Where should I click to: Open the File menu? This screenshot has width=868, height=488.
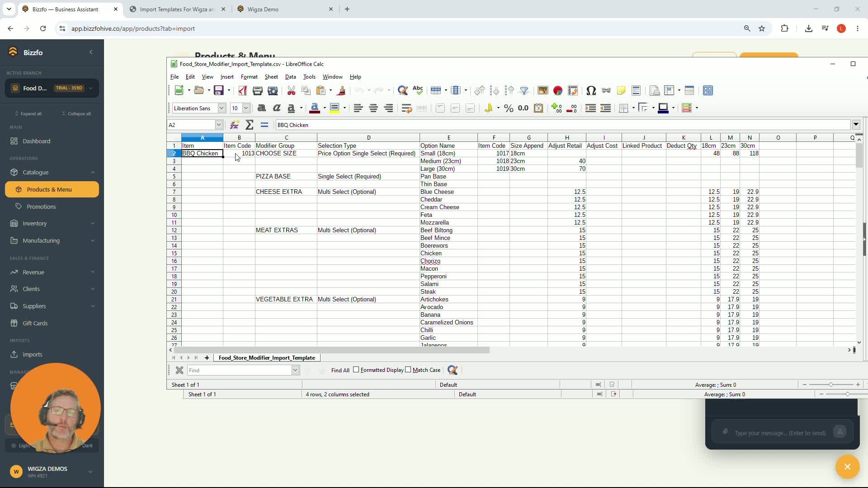point(175,77)
